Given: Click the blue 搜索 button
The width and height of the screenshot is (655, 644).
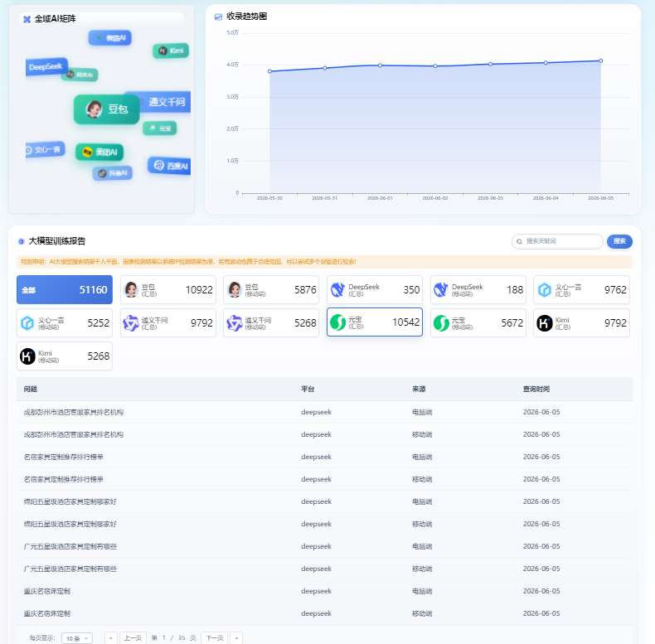Looking at the screenshot, I should point(619,241).
